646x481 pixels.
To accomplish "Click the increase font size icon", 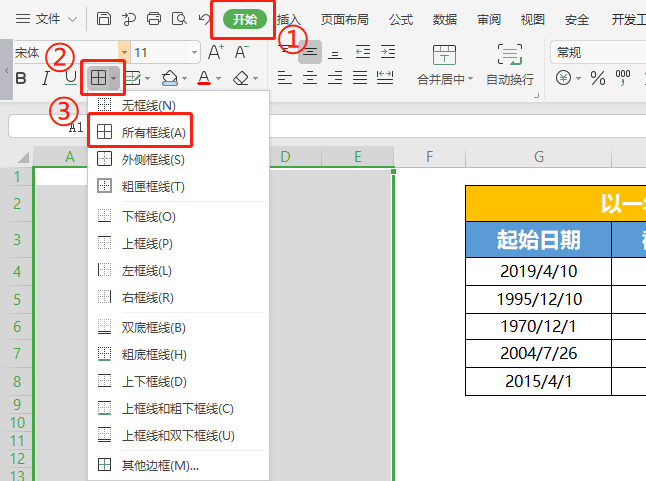I will pyautogui.click(x=216, y=52).
